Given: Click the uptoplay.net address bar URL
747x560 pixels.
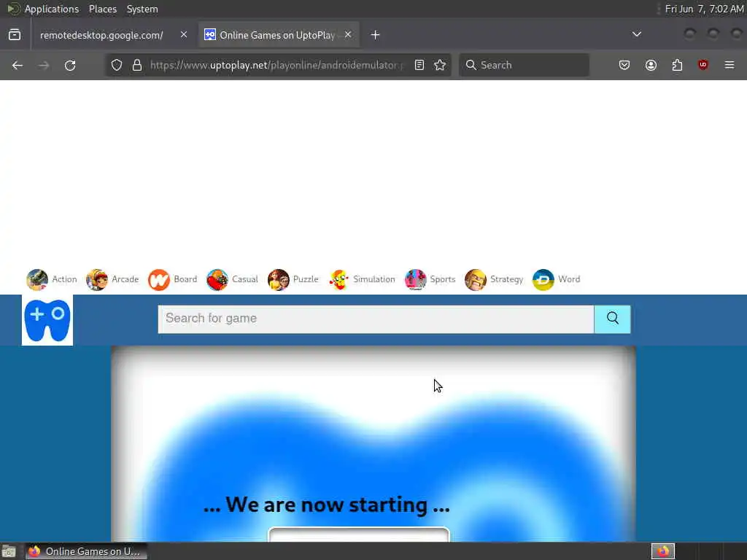Looking at the screenshot, I should (276, 65).
